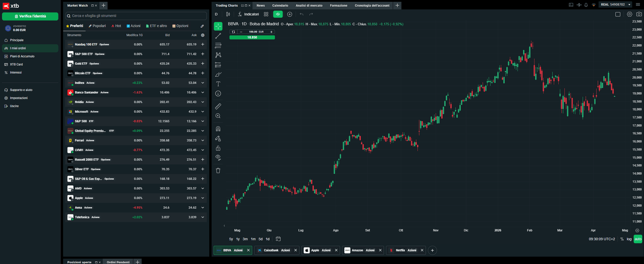Screen dimensions: 644x264
Task: Select the crosshair cursor tool
Action: pos(218,26)
